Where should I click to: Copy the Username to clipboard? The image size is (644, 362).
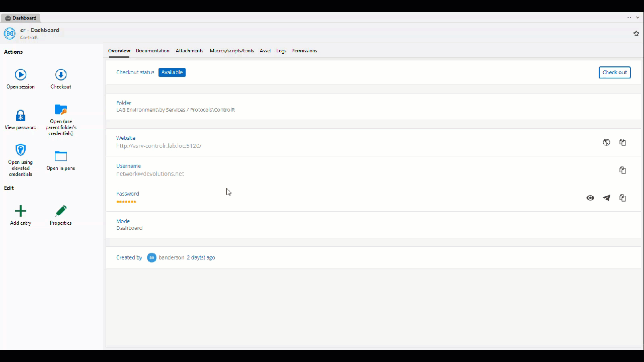coord(622,170)
